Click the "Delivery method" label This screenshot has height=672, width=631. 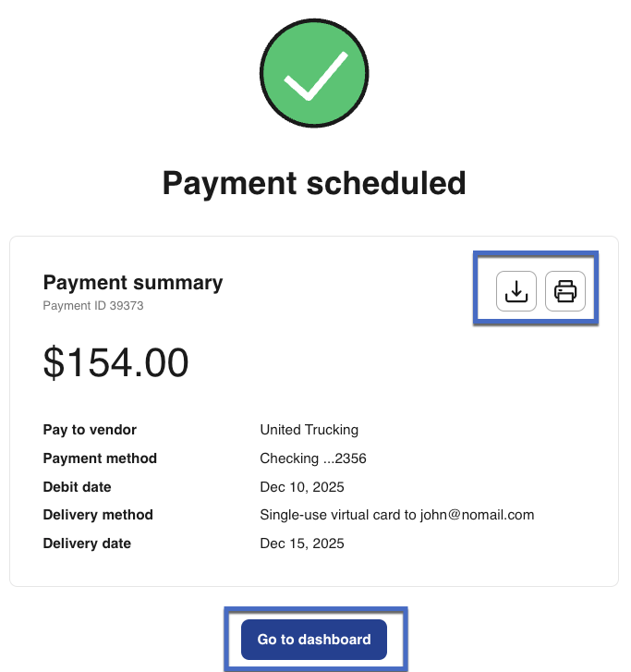[98, 515]
